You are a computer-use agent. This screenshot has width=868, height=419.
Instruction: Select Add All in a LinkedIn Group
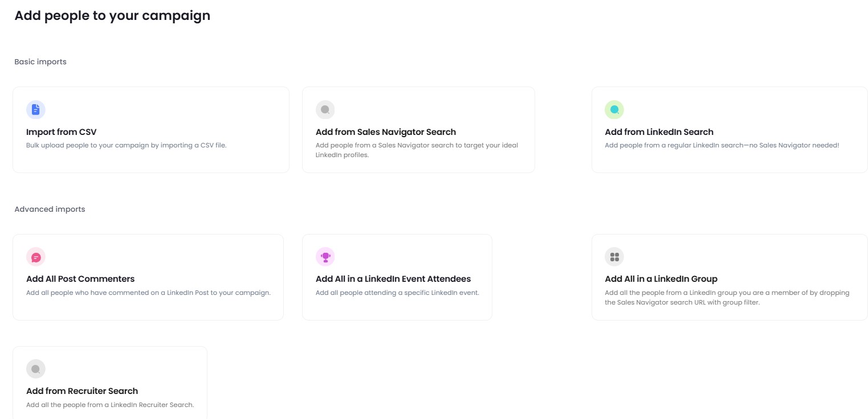(661, 279)
